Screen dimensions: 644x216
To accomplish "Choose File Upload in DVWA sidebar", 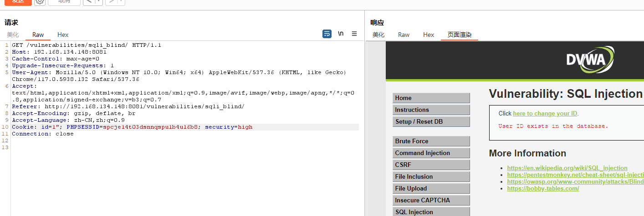I will pyautogui.click(x=431, y=189).
